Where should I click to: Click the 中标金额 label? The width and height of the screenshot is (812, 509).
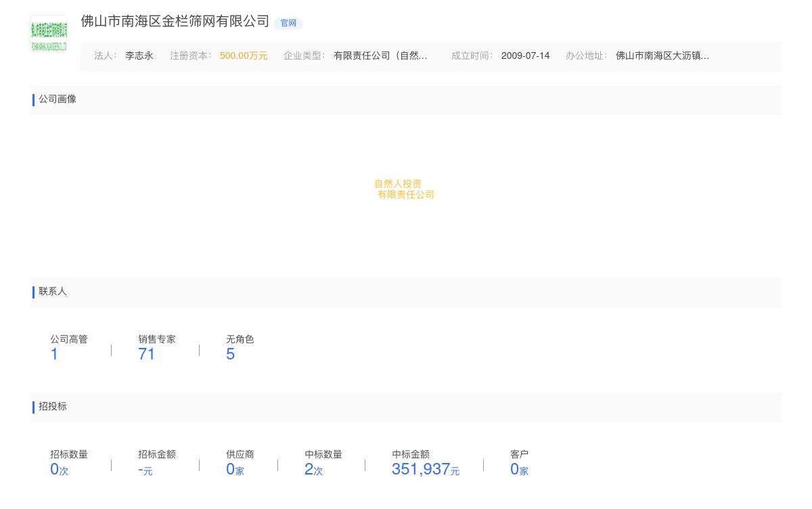click(x=411, y=455)
